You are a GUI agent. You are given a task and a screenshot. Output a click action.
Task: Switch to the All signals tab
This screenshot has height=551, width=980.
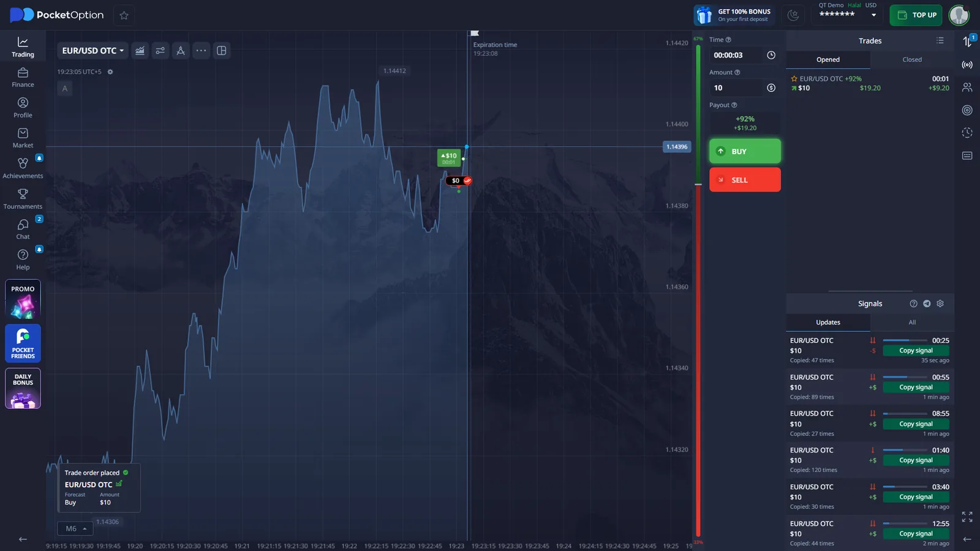pyautogui.click(x=912, y=323)
